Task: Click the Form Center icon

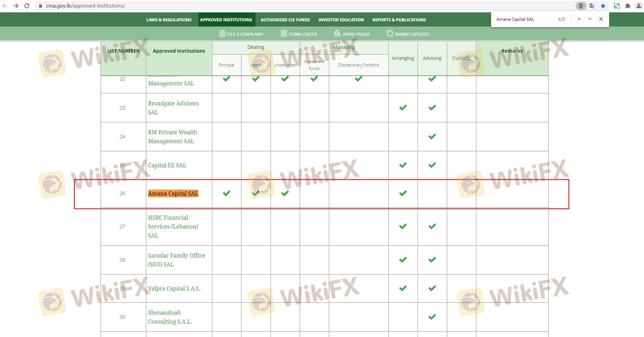Action: 284,33
